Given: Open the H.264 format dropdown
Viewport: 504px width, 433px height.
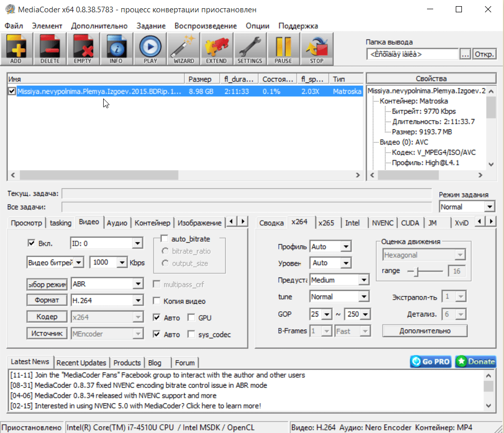Looking at the screenshot, I should 138,300.
